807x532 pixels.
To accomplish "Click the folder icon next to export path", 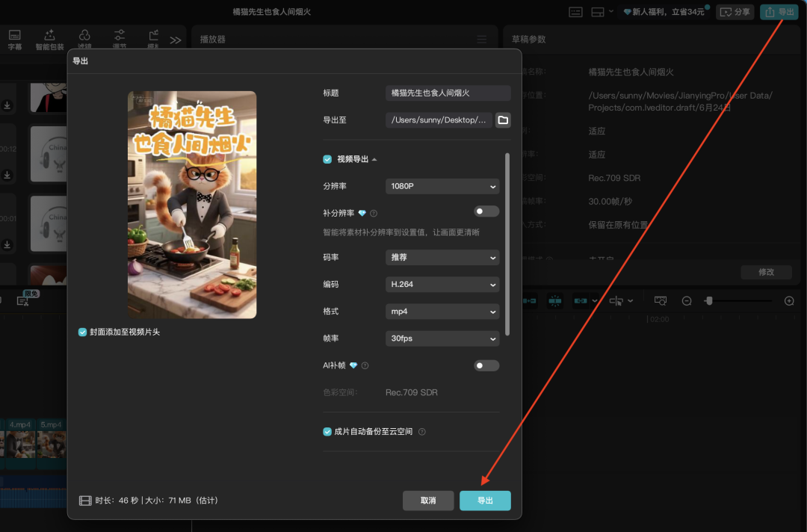I will coord(502,120).
